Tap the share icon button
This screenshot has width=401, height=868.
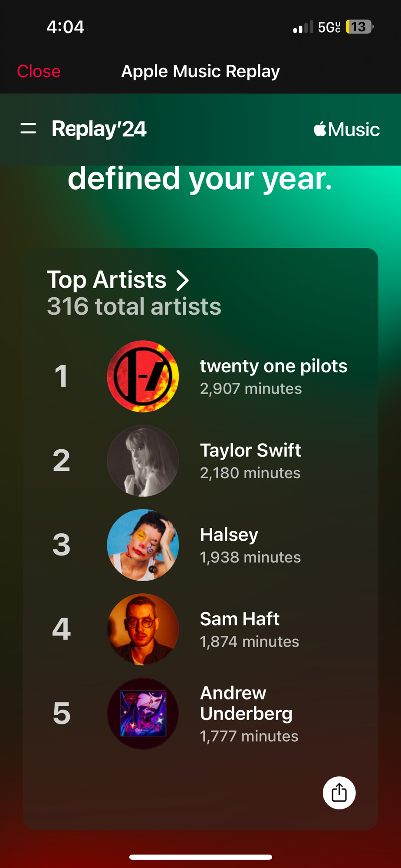click(339, 792)
